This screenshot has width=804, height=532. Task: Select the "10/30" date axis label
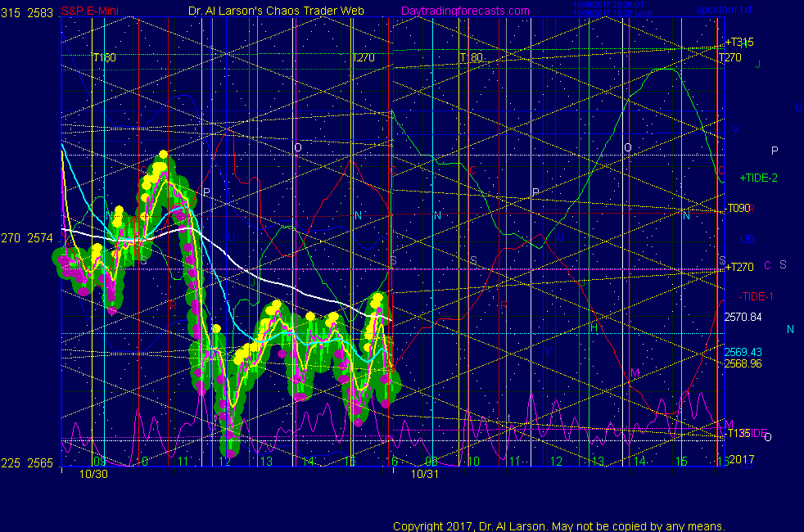coord(93,474)
